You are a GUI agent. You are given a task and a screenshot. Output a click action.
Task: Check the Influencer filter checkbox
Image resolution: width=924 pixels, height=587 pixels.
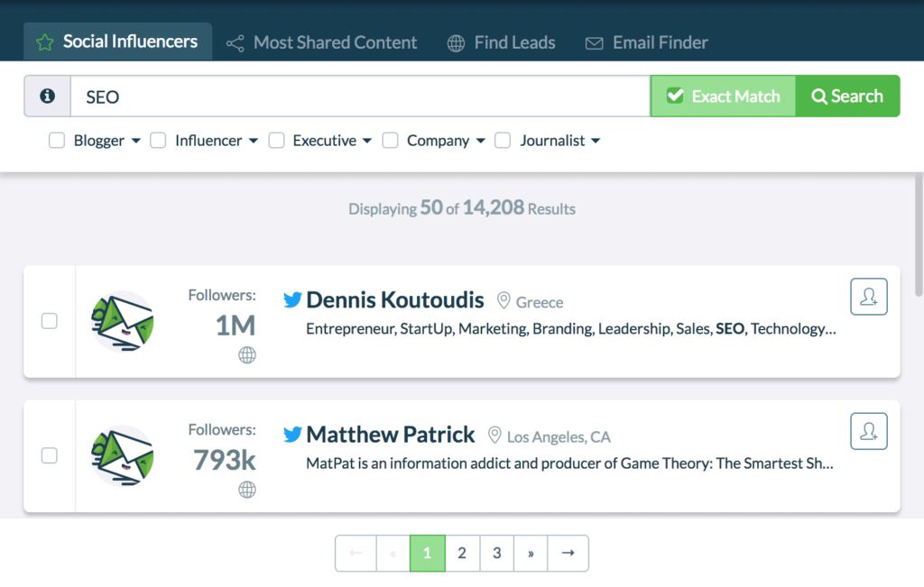click(158, 141)
